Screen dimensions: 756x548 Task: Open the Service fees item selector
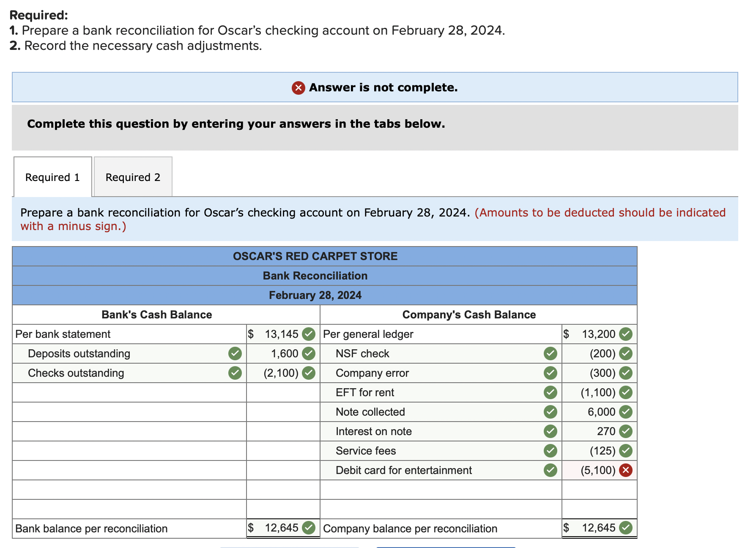(441, 451)
